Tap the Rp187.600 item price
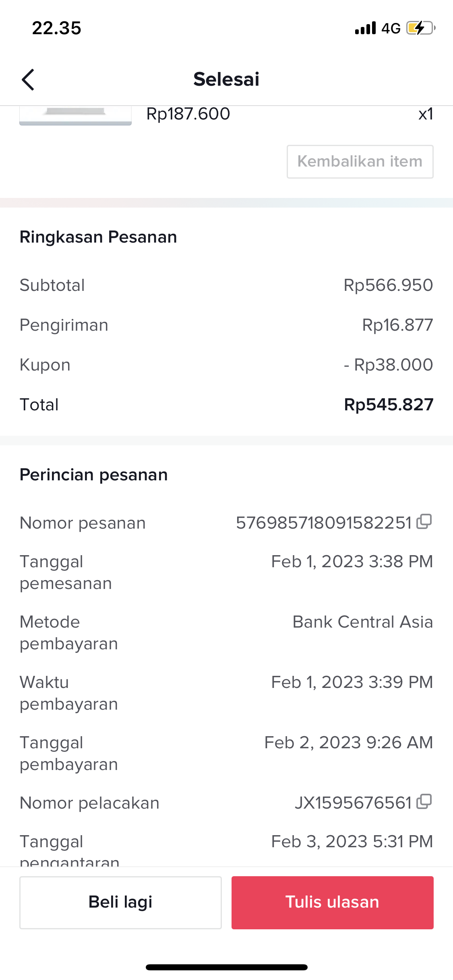453x980 pixels. (188, 114)
